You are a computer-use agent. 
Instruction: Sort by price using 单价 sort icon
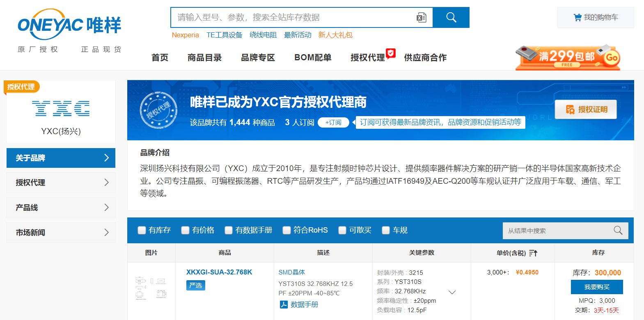pyautogui.click(x=533, y=253)
